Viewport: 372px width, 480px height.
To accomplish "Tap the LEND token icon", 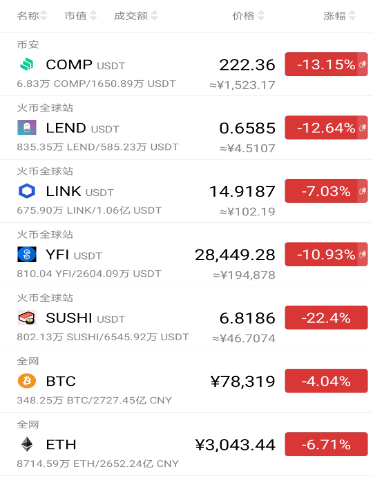I will tap(27, 128).
